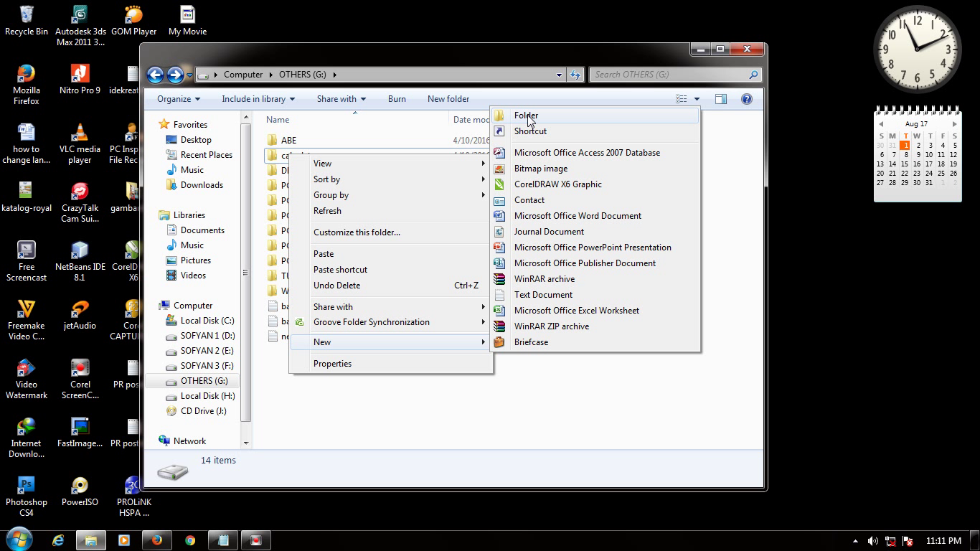Launch Video Watermark desktop icon
The height and width of the screenshot is (551, 980).
click(27, 379)
